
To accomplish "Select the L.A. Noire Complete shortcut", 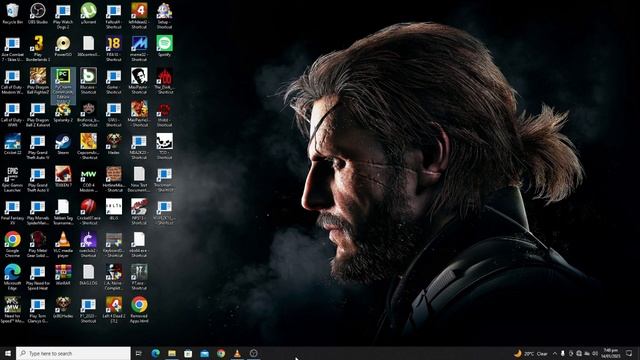I will [x=114, y=277].
